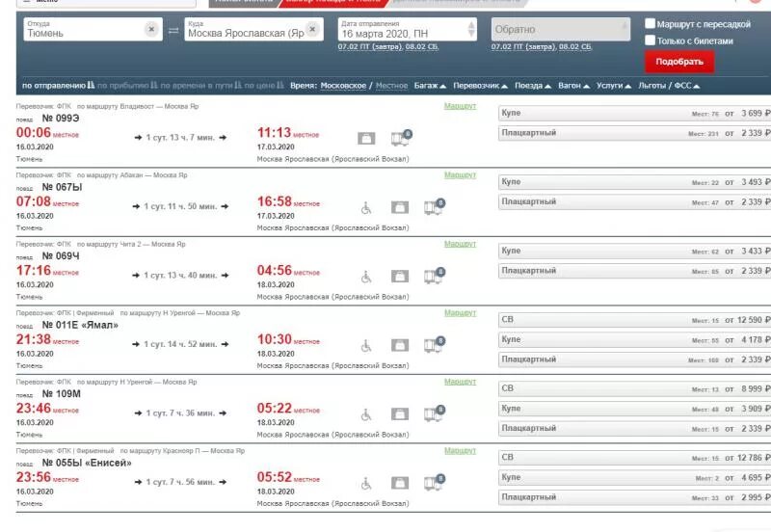Switch time display to Местное
The height and width of the screenshot is (532, 771).
[391, 86]
